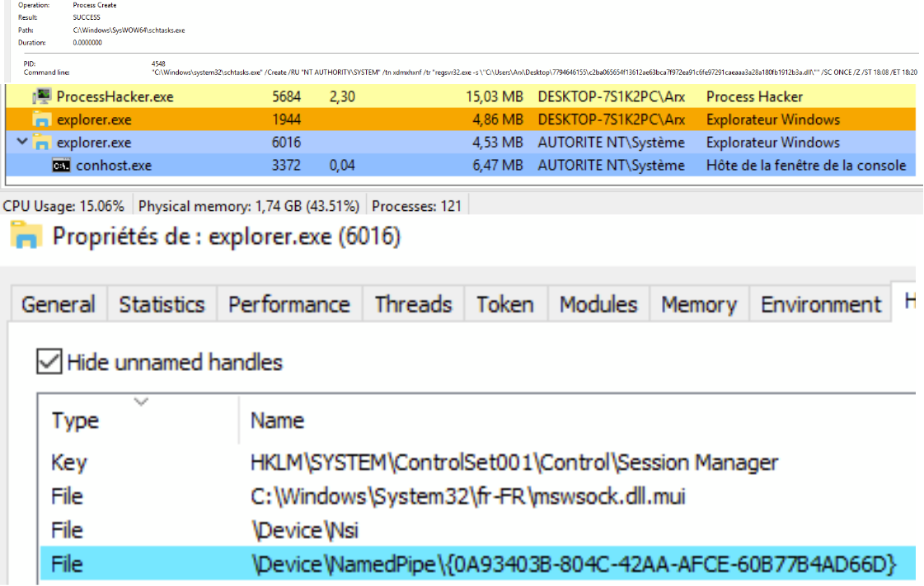Select the Session Manager registry key handle
Image resolution: width=924 pixels, height=586 pixels.
[x=514, y=462]
